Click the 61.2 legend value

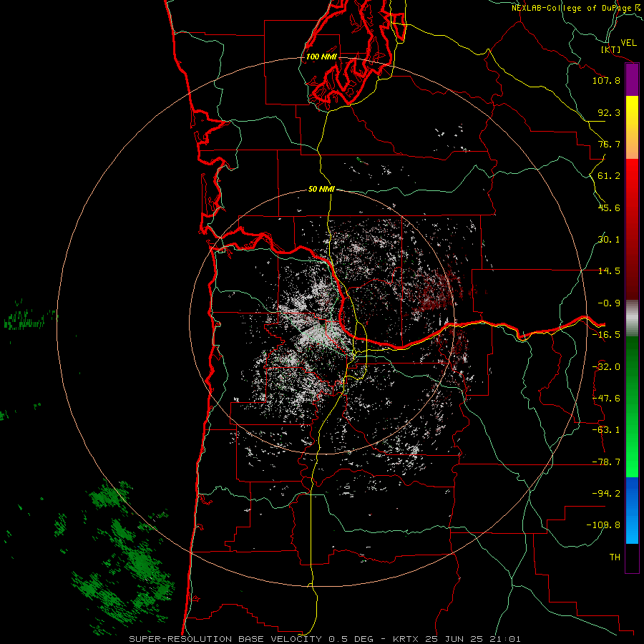[x=609, y=176]
